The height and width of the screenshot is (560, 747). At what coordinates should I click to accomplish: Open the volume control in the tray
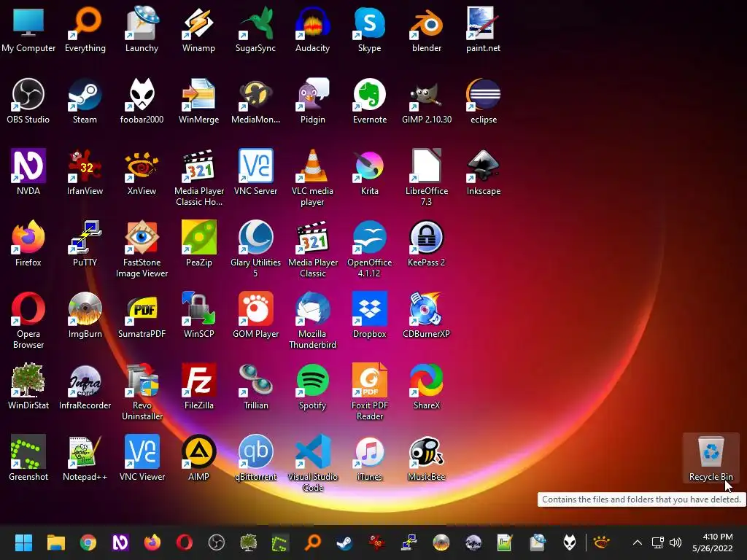tap(676, 542)
